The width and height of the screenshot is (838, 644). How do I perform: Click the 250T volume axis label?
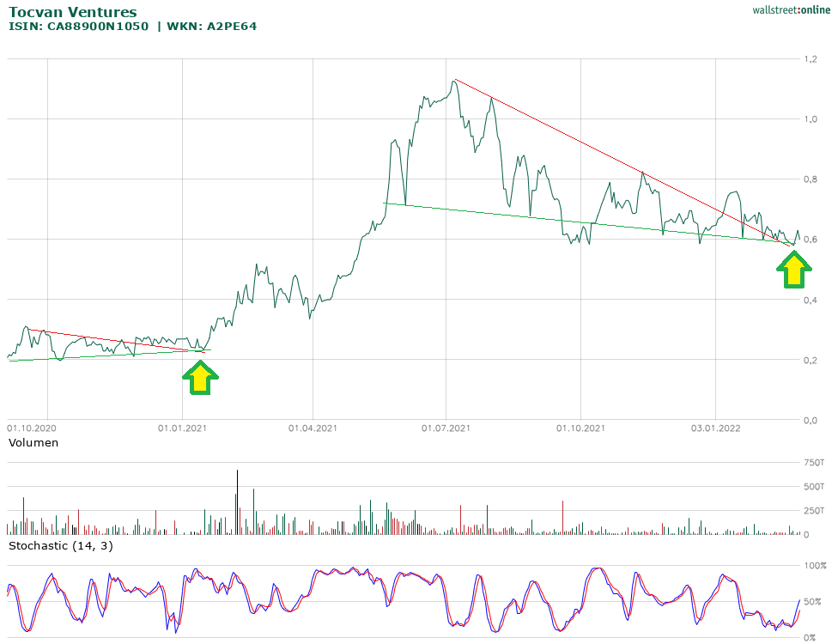[x=815, y=510]
